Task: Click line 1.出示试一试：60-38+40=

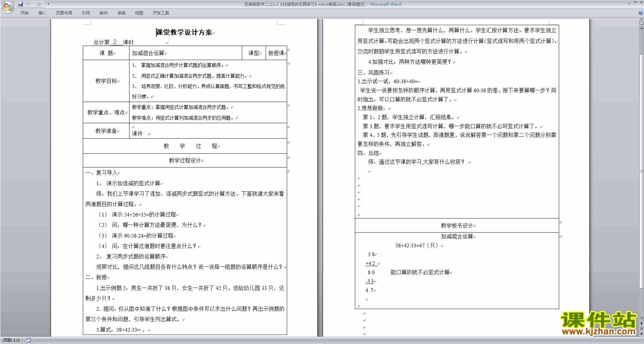Action: 388,81
